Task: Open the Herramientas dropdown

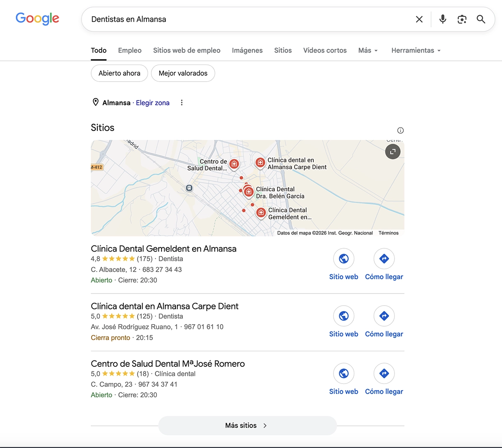Action: 416,50
